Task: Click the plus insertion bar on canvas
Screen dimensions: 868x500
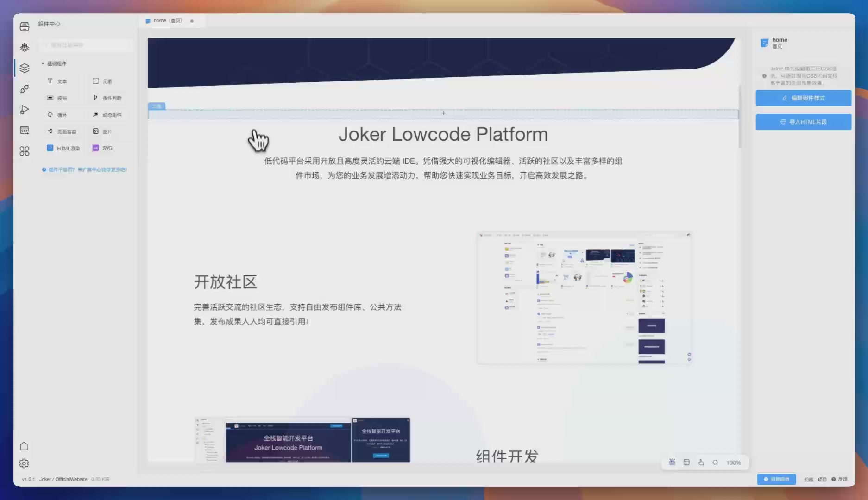Action: [x=443, y=113]
